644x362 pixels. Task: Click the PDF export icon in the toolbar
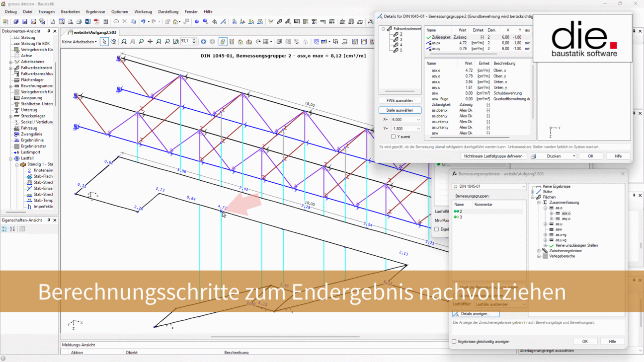tap(96, 22)
